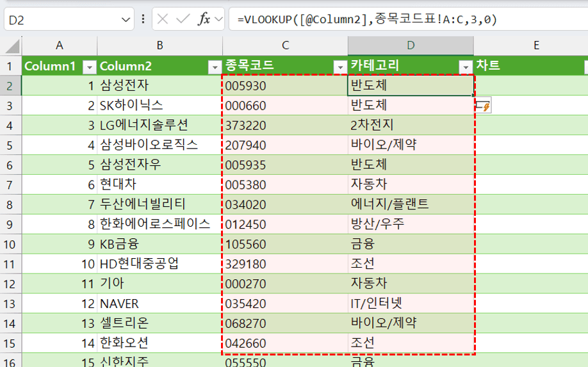Select row 12 header
588x367 pixels.
pyautogui.click(x=10, y=284)
